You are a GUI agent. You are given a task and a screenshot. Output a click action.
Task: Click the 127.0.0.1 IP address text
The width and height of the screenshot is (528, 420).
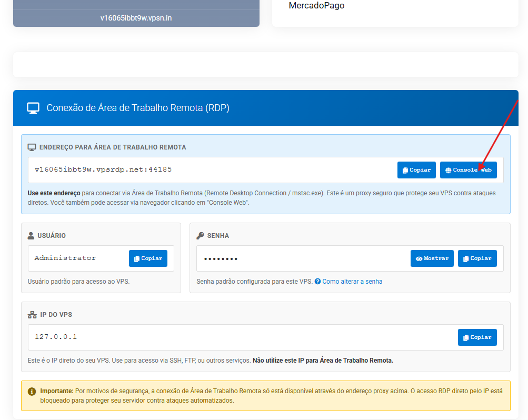(56, 337)
